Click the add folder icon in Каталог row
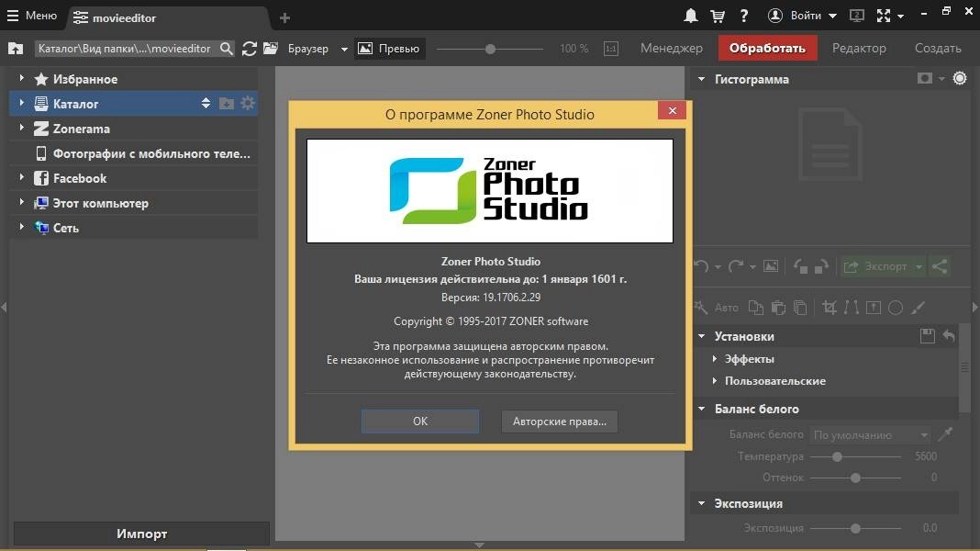The height and width of the screenshot is (551, 980). pos(227,103)
